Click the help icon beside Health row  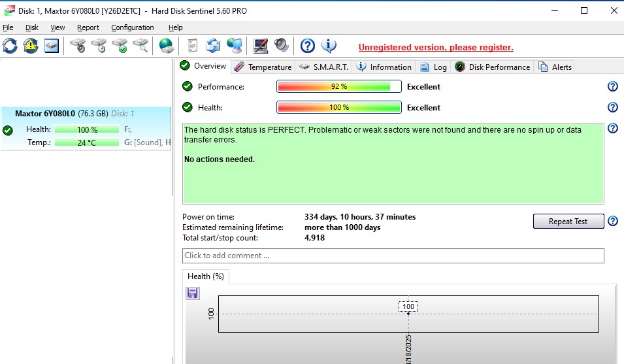click(613, 107)
